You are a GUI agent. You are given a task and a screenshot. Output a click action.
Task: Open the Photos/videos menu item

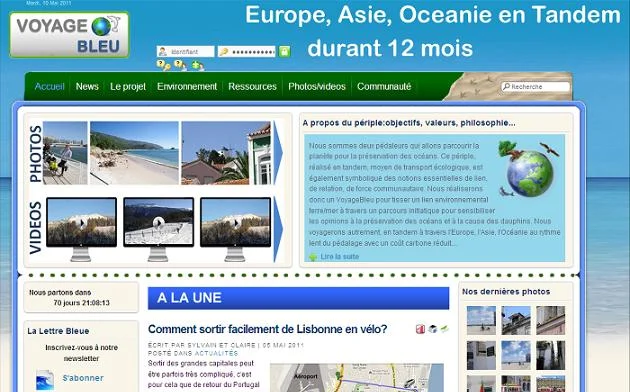tap(317, 87)
